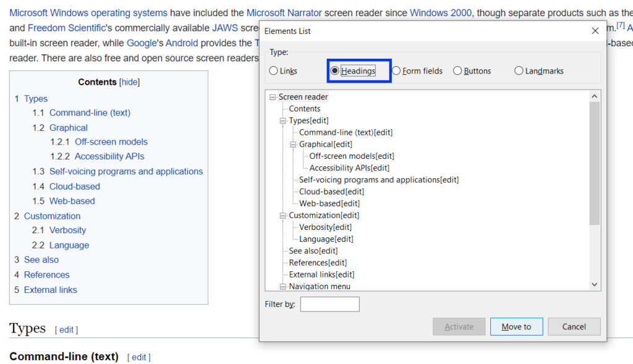Click edit link beside Command-line (text) heading
The width and height of the screenshot is (633, 364).
[x=139, y=358]
